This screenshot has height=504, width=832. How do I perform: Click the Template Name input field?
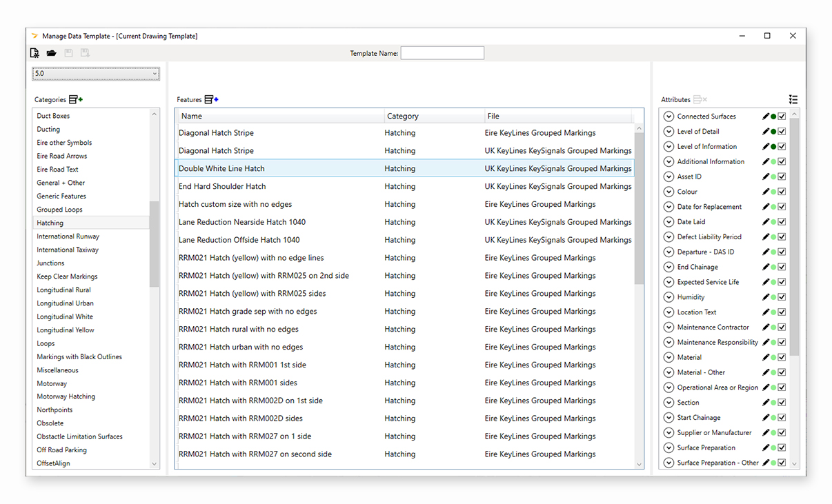click(442, 53)
